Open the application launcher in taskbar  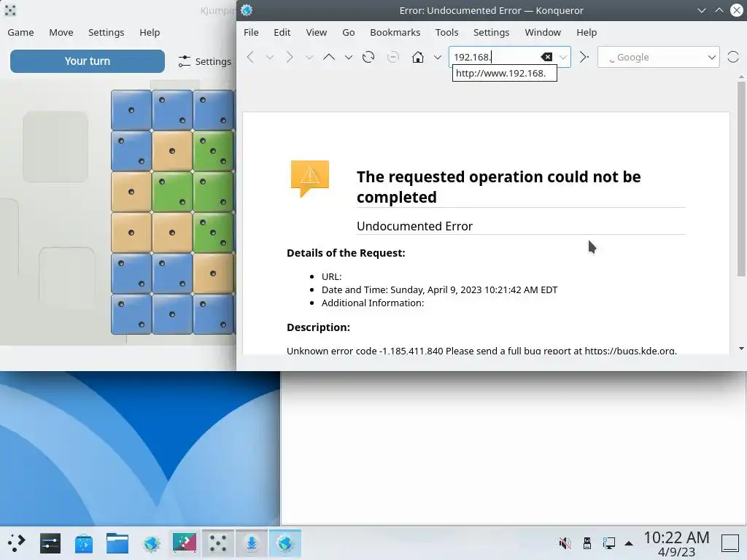click(16, 542)
